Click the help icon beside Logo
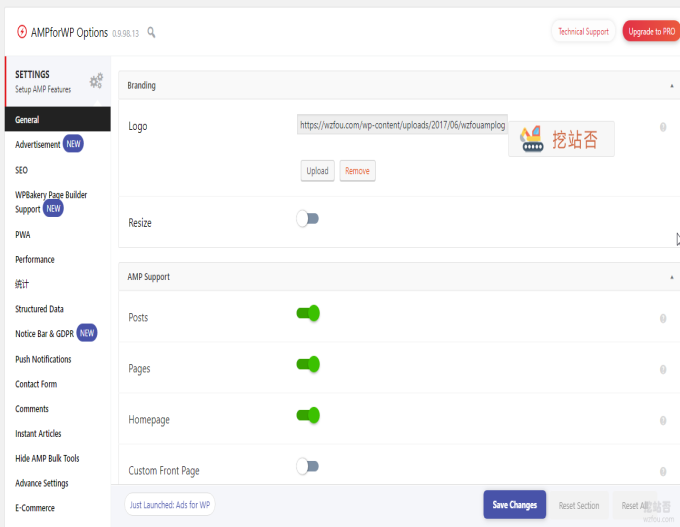This screenshot has width=680, height=527. (x=663, y=127)
